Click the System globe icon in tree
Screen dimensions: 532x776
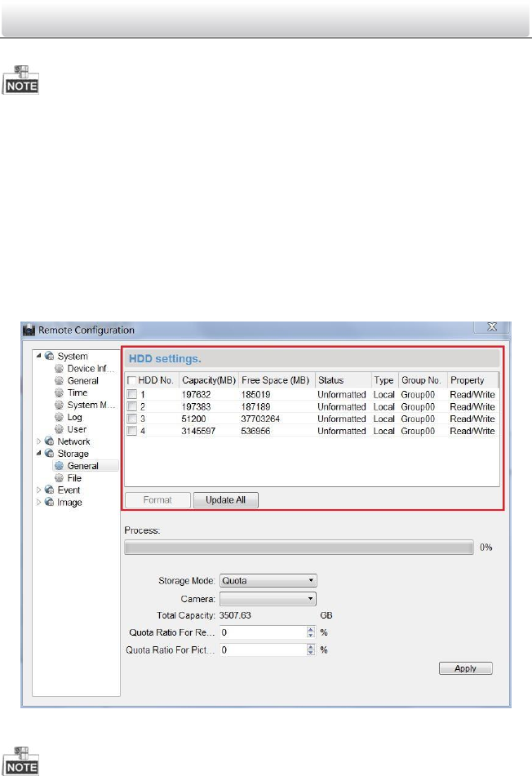pyautogui.click(x=50, y=357)
